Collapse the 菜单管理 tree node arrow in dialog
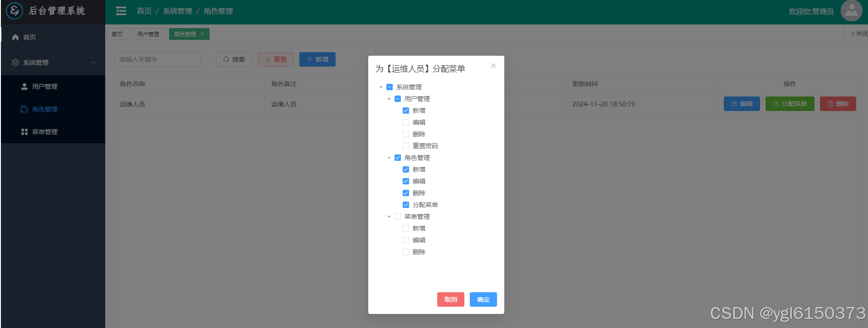 tap(389, 217)
